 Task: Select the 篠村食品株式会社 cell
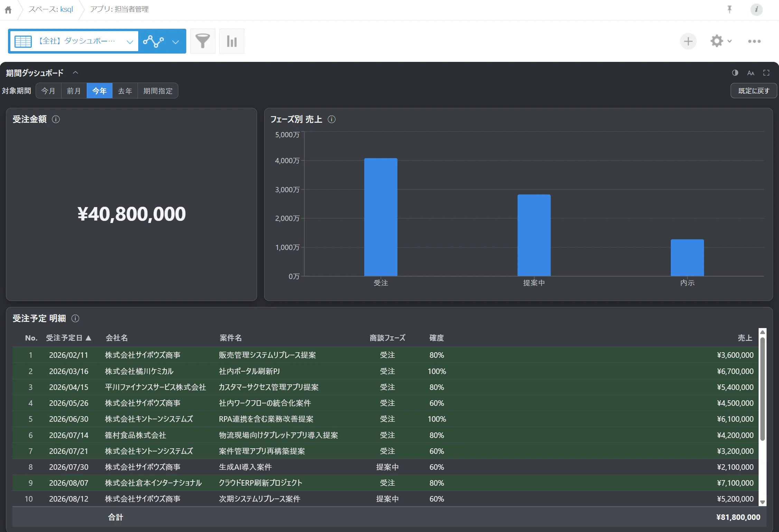click(x=135, y=435)
